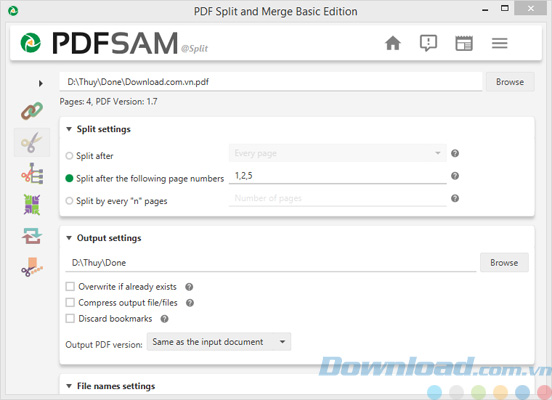Image resolution: width=552 pixels, height=400 pixels.
Task: Select the Split scissors module
Action: pos(32,142)
